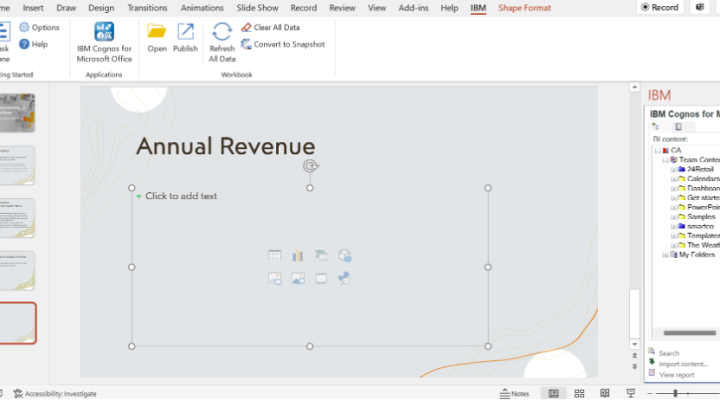The width and height of the screenshot is (720, 400).
Task: Insert online pictures in placeholder
Action: [x=298, y=278]
